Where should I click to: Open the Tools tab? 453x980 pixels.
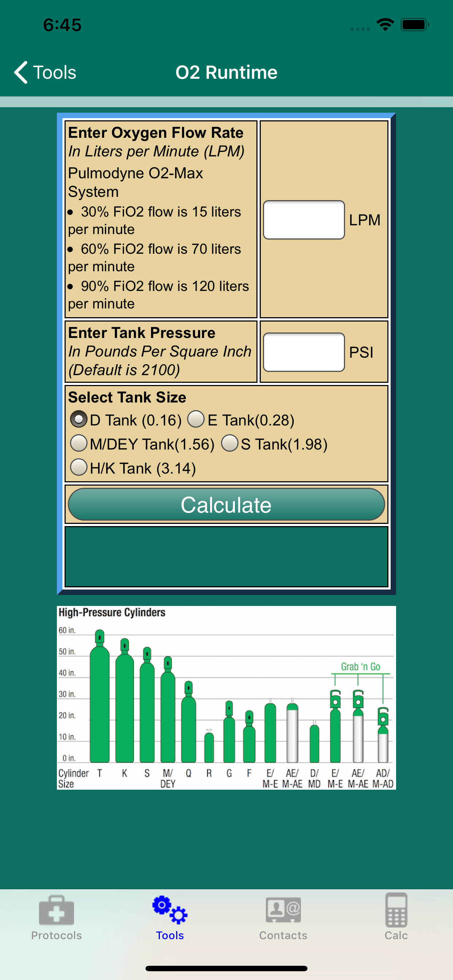(x=170, y=917)
